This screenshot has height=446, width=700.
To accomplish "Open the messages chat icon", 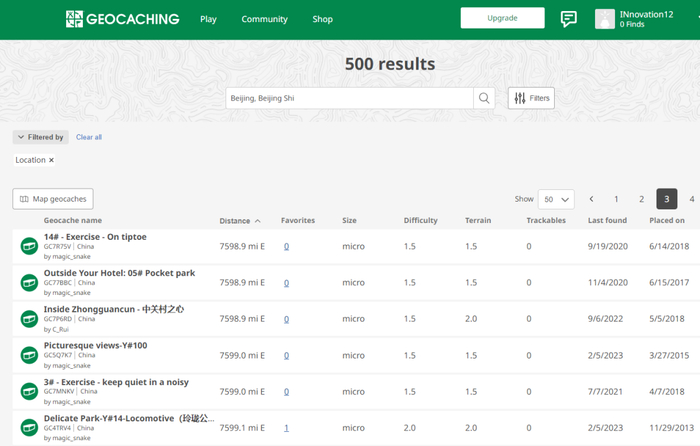I will [x=568, y=19].
